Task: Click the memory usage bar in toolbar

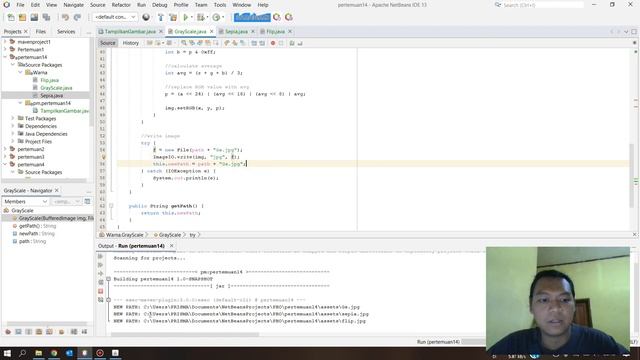Action: [x=252, y=17]
